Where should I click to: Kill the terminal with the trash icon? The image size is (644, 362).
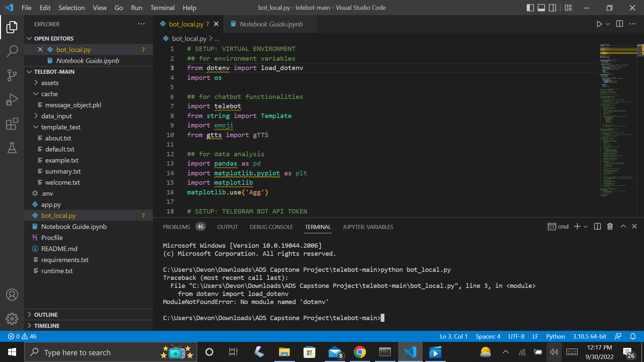pos(610,226)
